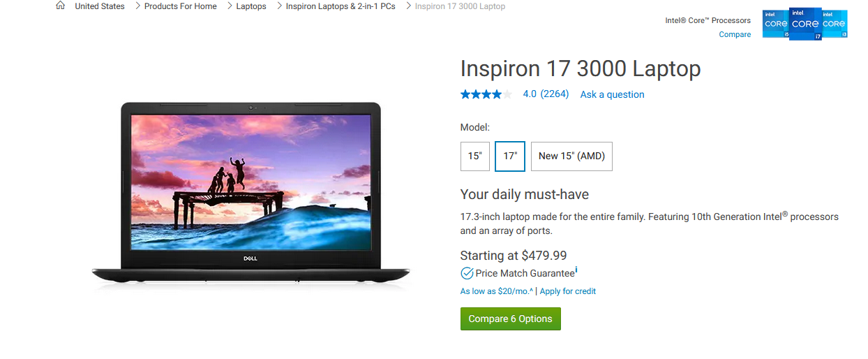Go to Laptops breadcrumb
Image resolution: width=868 pixels, height=359 pixels.
[x=251, y=6]
